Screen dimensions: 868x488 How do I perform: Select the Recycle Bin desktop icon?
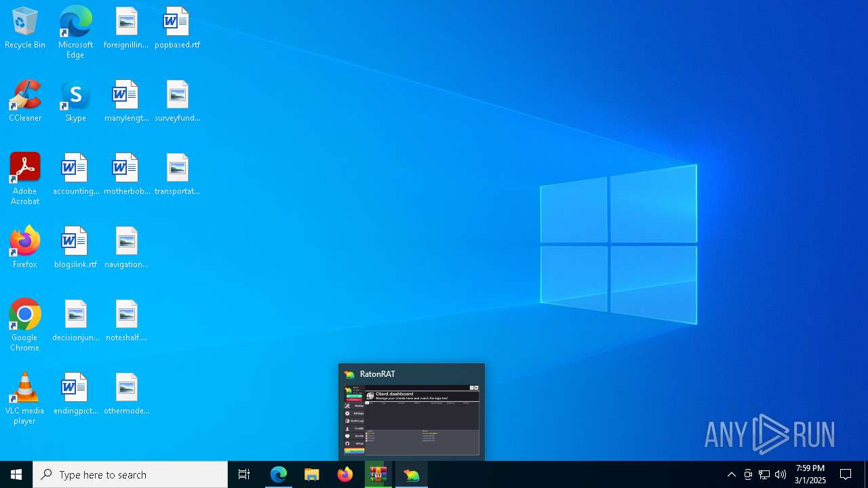pos(25,28)
